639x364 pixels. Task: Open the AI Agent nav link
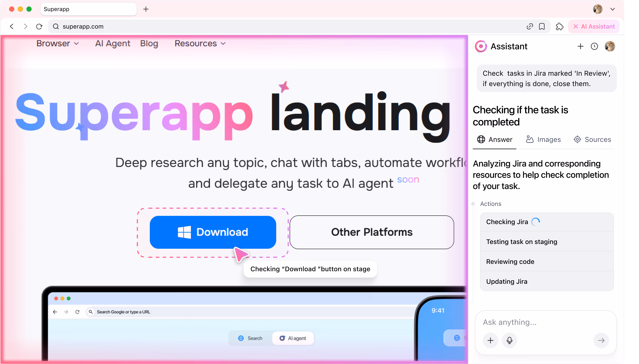click(113, 43)
